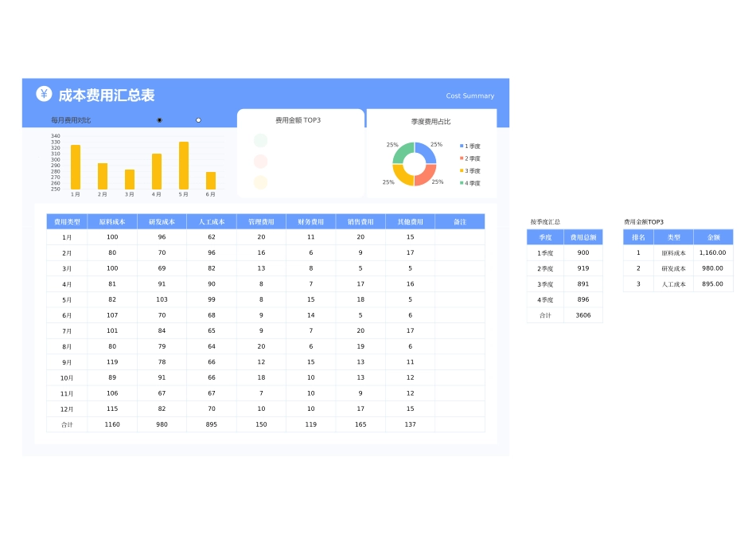756x535 pixels.
Task: Select the red circle in 费用金额 TOP3 card
Action: tap(260, 161)
